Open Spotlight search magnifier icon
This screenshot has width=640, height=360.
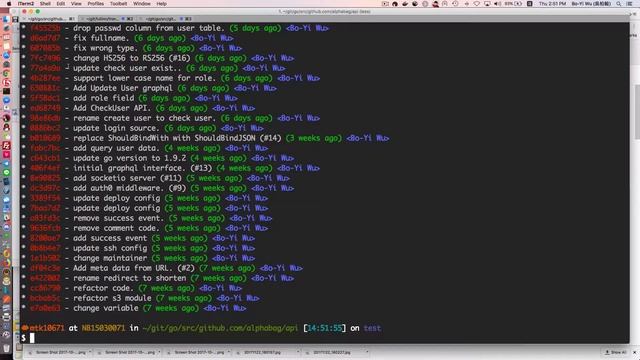[619, 4]
